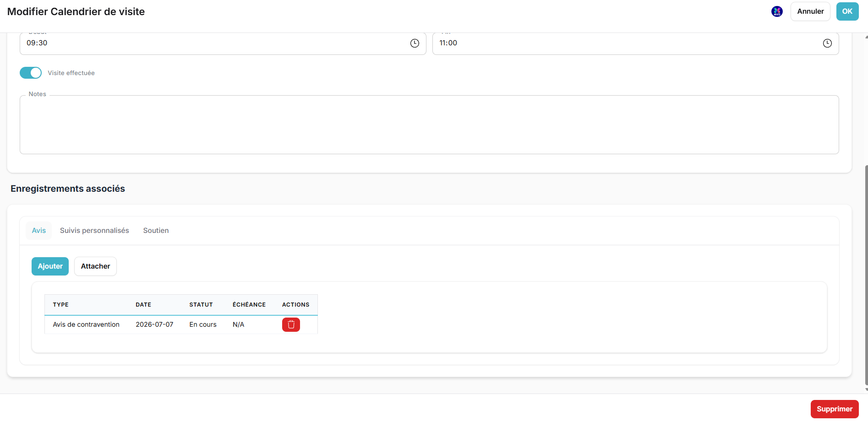The height and width of the screenshot is (421, 868).
Task: Sort by the Date column header
Action: pos(143,305)
